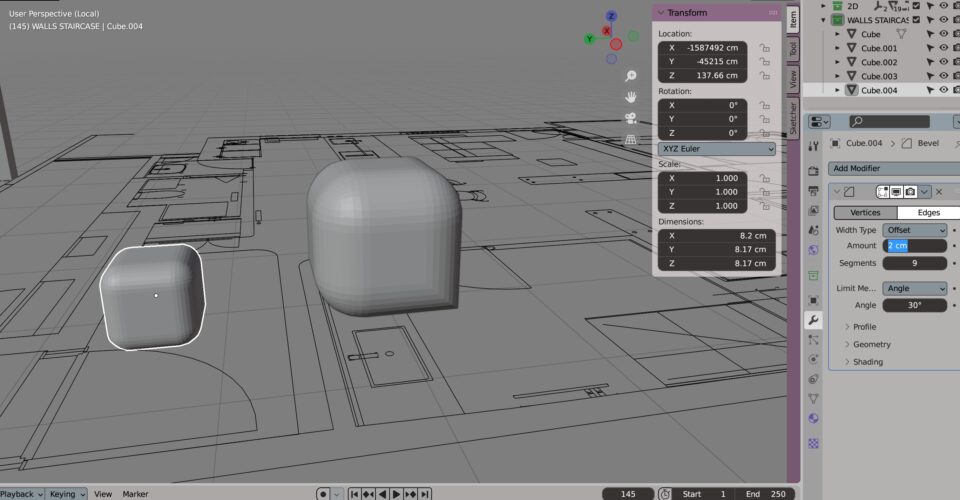Toggle camera view with the camera icon
The height and width of the screenshot is (500, 960).
click(x=631, y=118)
